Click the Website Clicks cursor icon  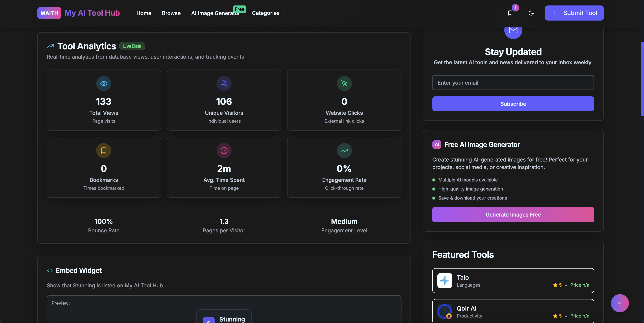click(344, 83)
